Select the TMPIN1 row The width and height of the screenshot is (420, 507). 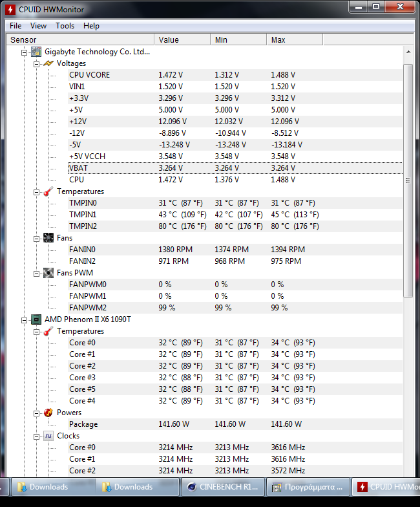[x=235, y=215]
